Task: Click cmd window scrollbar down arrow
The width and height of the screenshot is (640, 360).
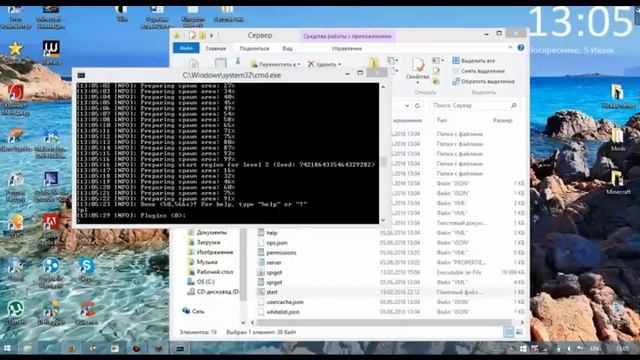Action: (x=383, y=220)
